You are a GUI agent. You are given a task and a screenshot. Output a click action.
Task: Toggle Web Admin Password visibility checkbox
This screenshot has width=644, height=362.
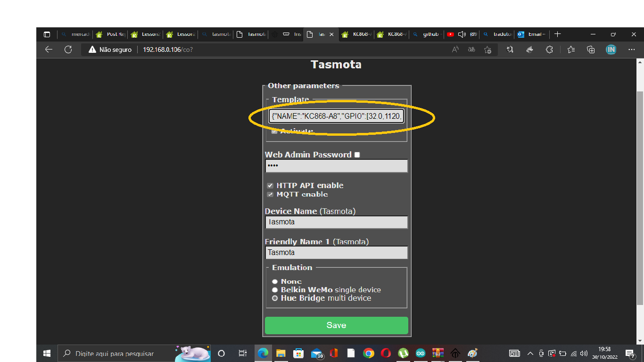(357, 155)
